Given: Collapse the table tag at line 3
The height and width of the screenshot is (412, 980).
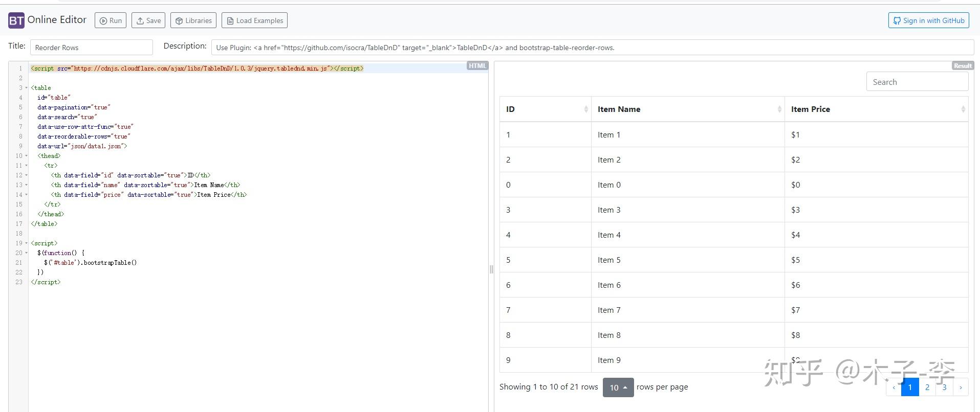Looking at the screenshot, I should (26, 88).
